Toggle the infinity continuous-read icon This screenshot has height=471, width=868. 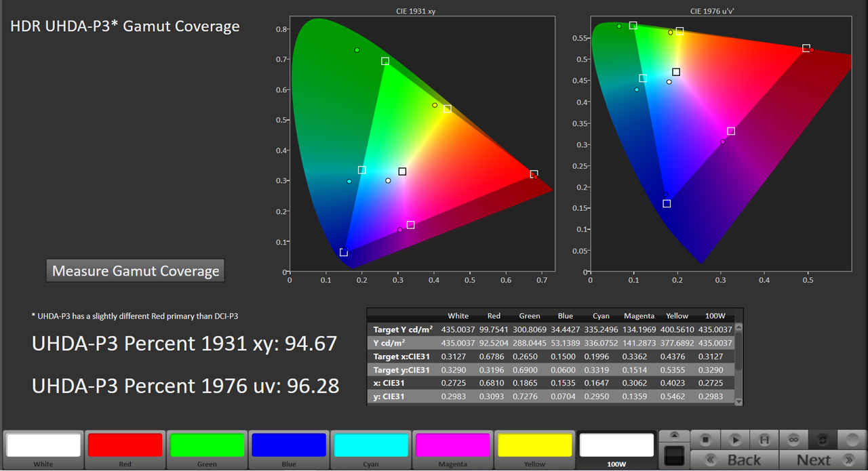tap(793, 439)
